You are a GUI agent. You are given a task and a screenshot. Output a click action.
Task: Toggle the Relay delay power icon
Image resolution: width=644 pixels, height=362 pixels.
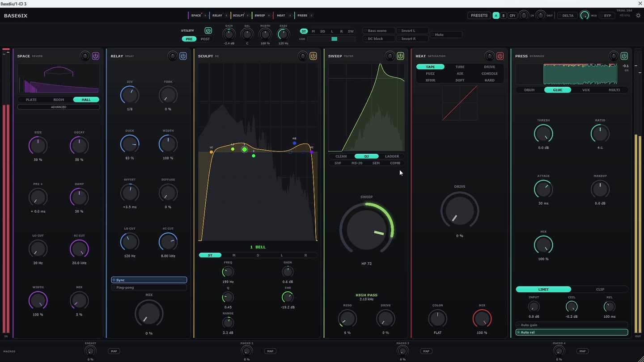(183, 56)
